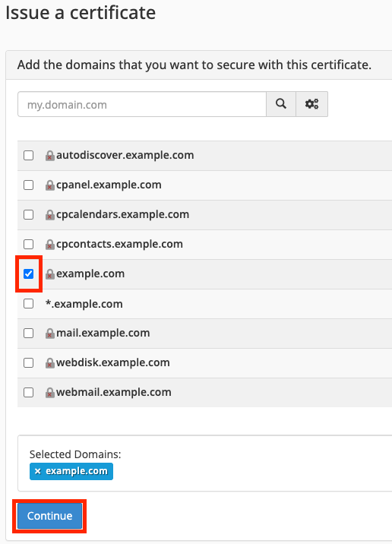The image size is (392, 544).
Task: Click the webdisk.example.com row label
Action: [x=113, y=362]
